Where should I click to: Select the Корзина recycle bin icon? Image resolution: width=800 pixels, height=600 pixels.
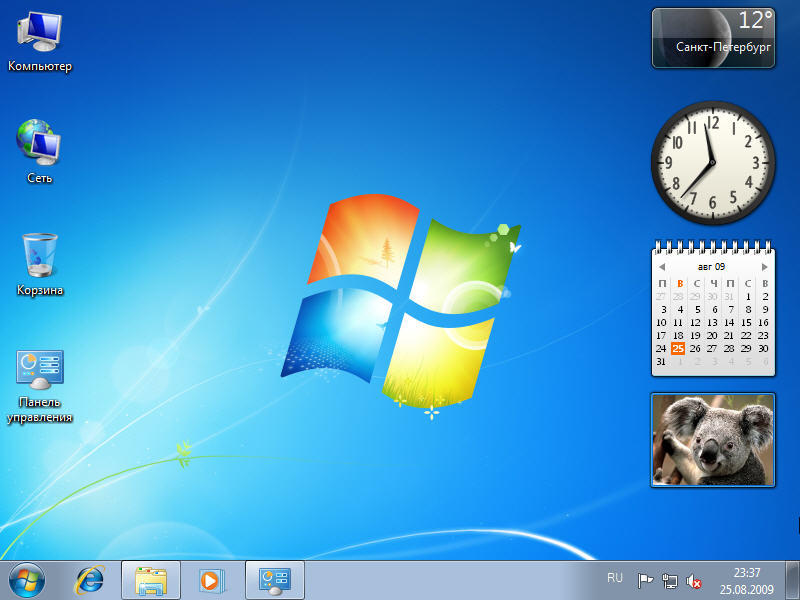pyautogui.click(x=40, y=264)
